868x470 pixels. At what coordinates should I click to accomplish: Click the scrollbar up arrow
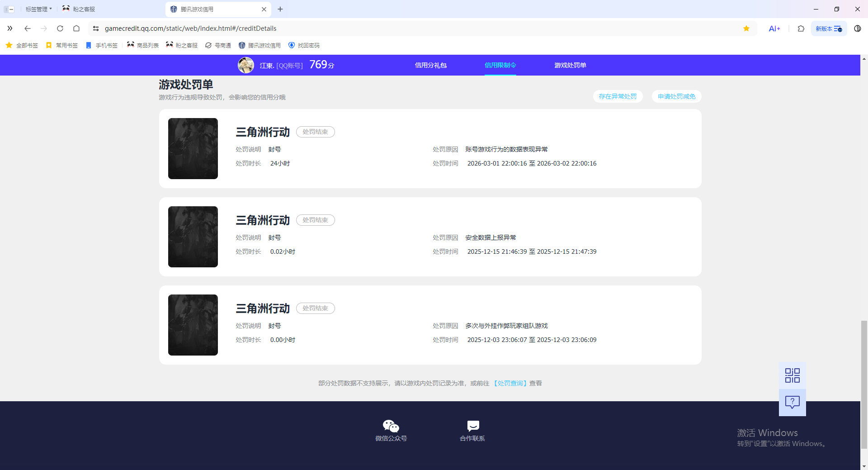click(864, 59)
